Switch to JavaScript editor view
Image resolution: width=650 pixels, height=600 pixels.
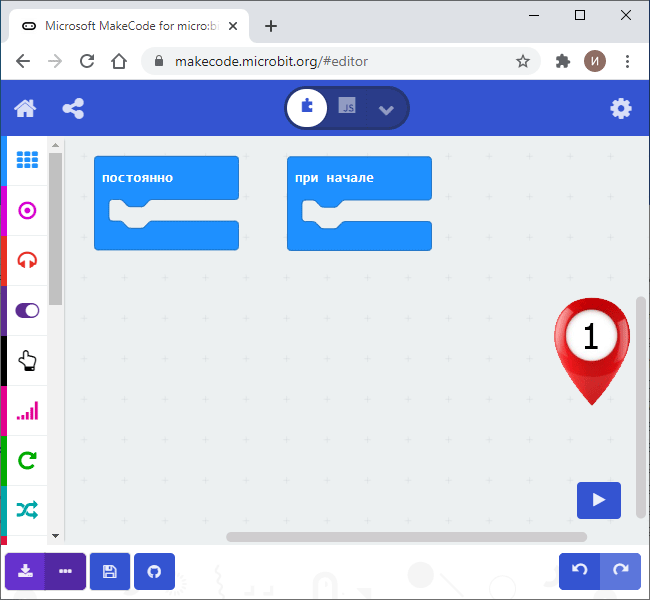tap(347, 106)
